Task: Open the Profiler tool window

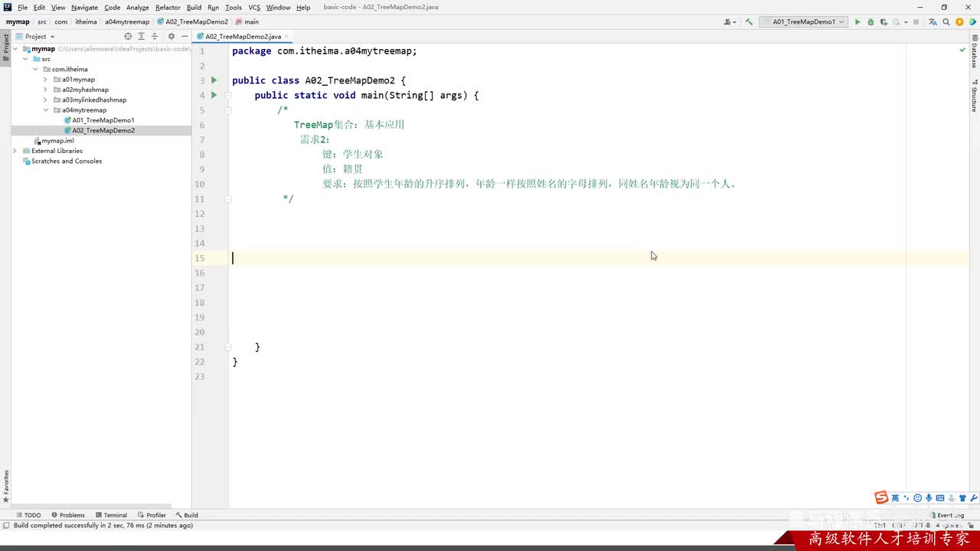Action: [152, 515]
